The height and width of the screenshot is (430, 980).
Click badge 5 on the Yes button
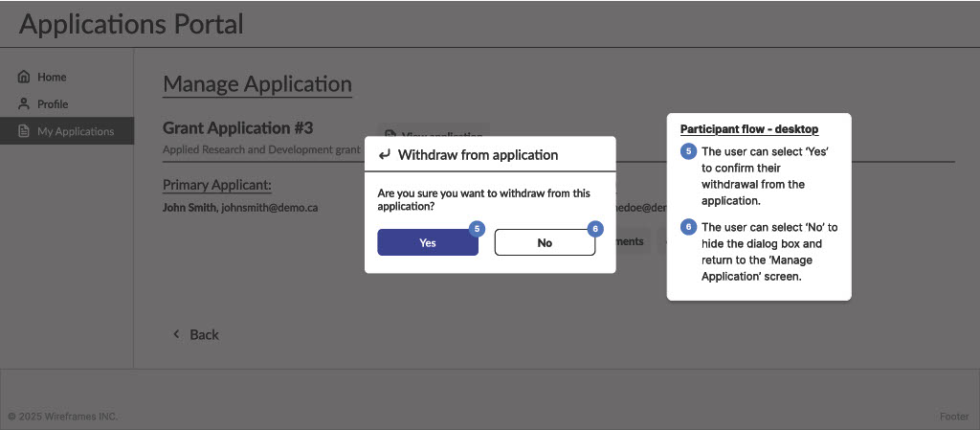(x=478, y=229)
